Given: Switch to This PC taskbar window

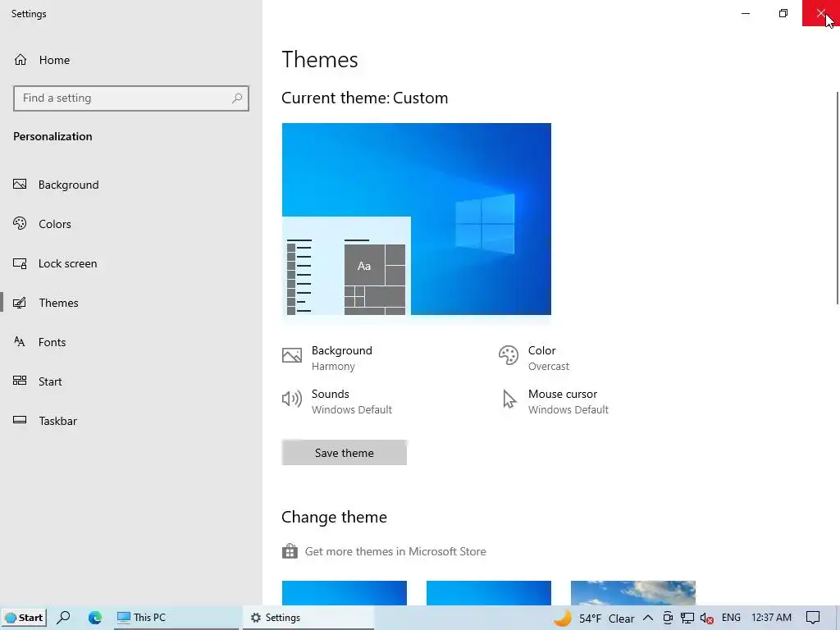Looking at the screenshot, I should point(177,618).
